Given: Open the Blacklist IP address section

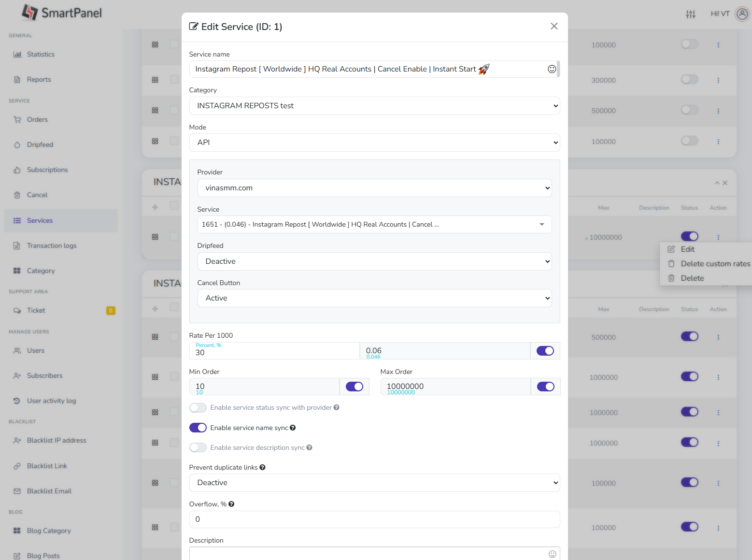Looking at the screenshot, I should point(56,440).
